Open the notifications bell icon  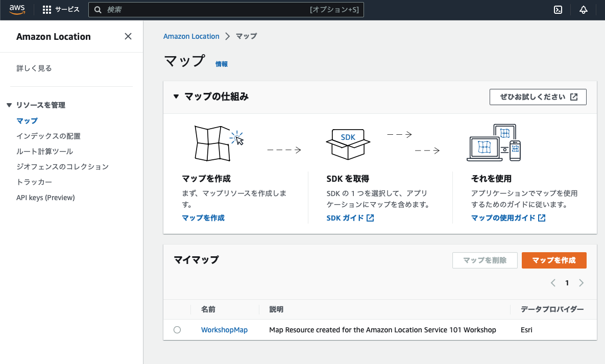point(584,10)
